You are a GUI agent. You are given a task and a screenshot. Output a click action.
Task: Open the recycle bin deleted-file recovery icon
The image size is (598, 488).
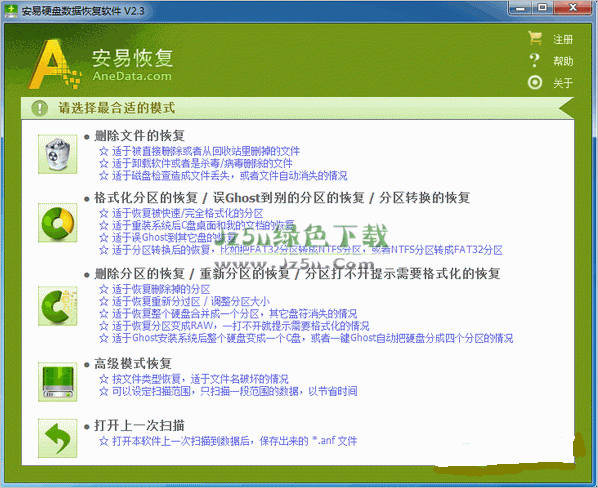click(58, 154)
